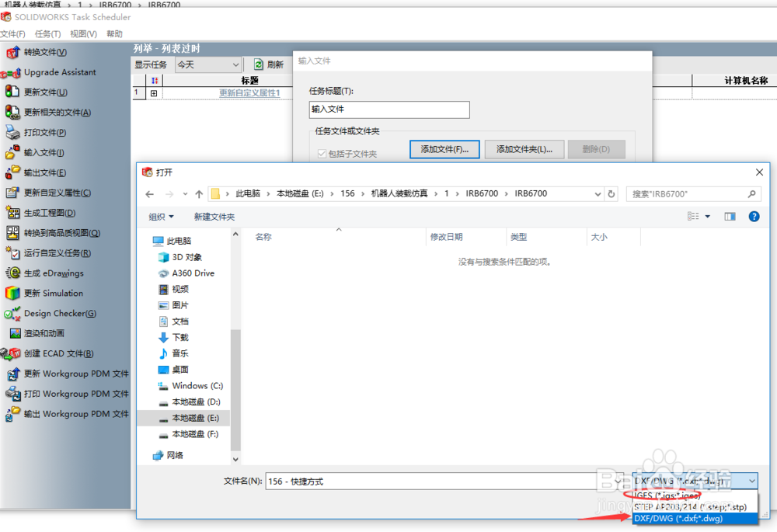777x532 pixels.
Task: Open the 帮助 menu
Action: click(x=114, y=33)
